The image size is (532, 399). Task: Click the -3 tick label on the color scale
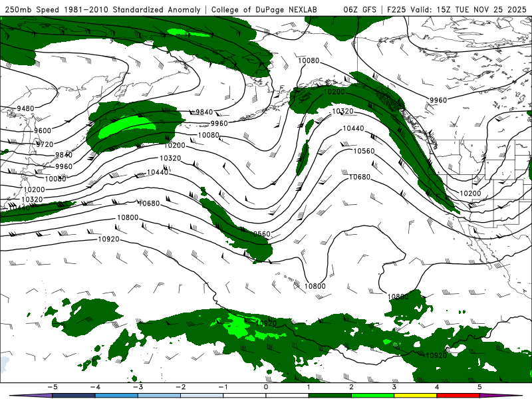(x=138, y=387)
